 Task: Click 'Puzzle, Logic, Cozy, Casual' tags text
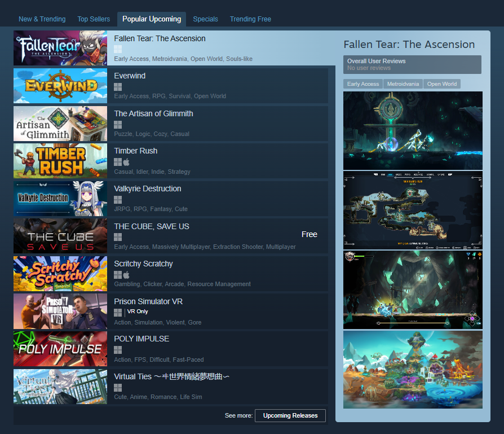[x=152, y=134]
